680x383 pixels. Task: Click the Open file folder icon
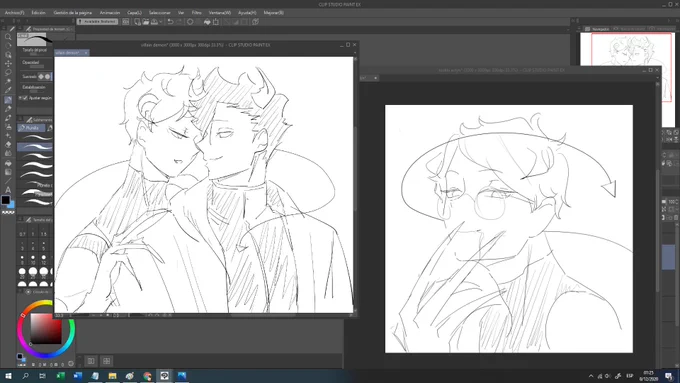(x=146, y=22)
